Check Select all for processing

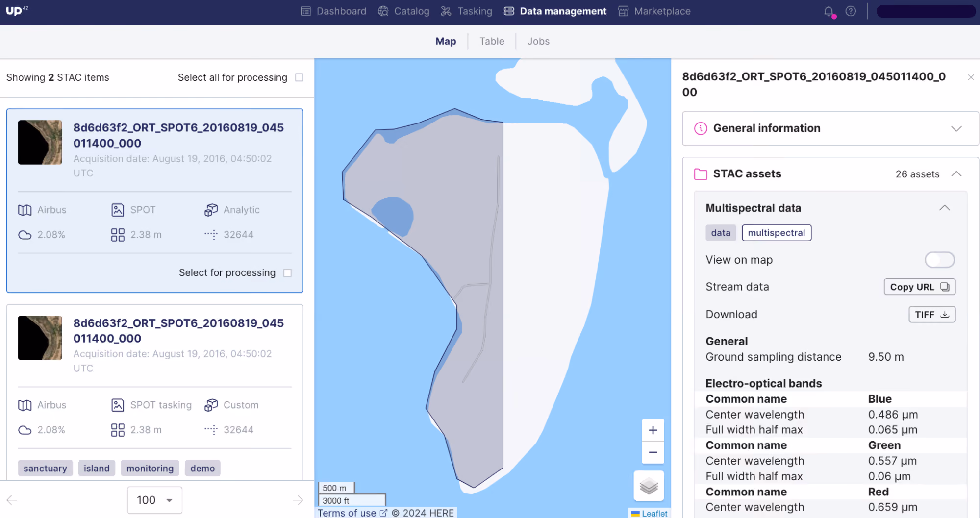click(300, 77)
